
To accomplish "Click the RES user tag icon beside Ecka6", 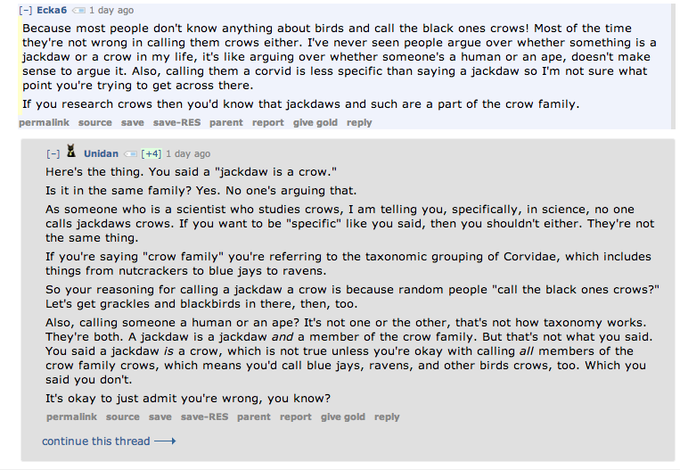I will click(x=78, y=10).
